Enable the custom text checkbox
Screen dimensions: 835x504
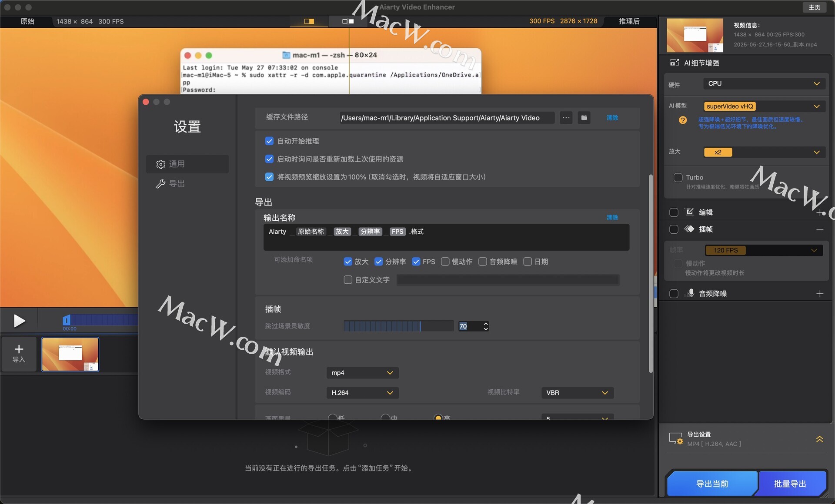[348, 280]
